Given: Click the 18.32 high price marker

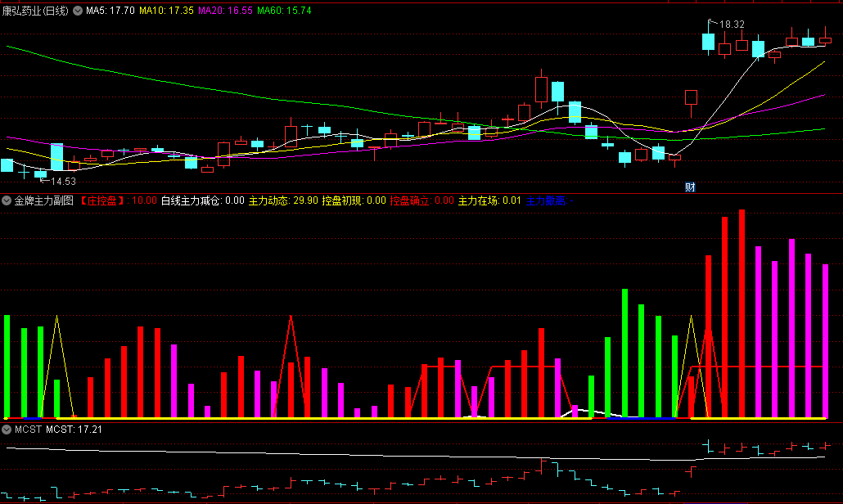Looking at the screenshot, I should (732, 25).
